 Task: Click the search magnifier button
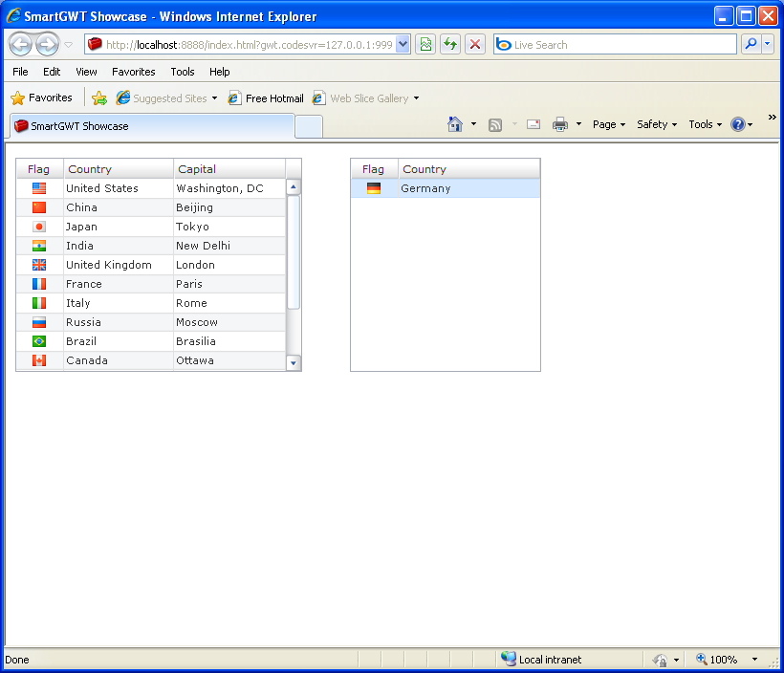pos(751,45)
